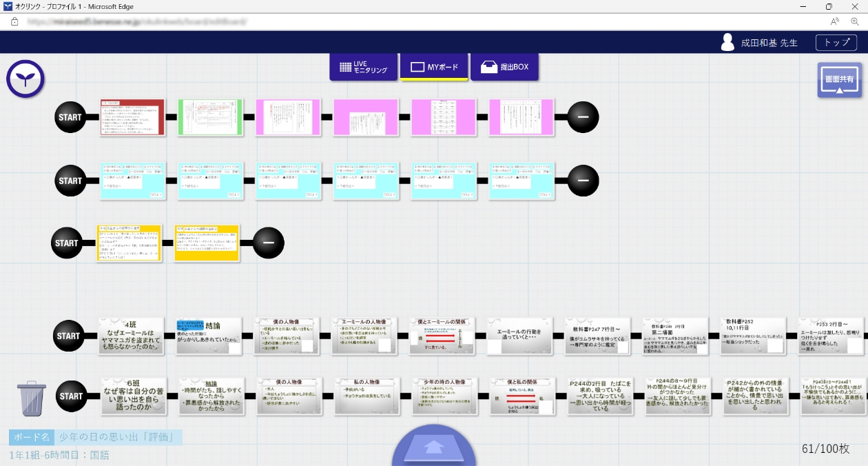Open the red-bordered card thumbnail
Screen dimensions: 868x466
(132, 117)
